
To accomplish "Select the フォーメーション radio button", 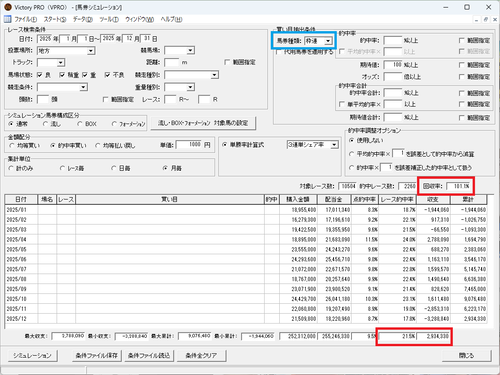I will (x=114, y=124).
